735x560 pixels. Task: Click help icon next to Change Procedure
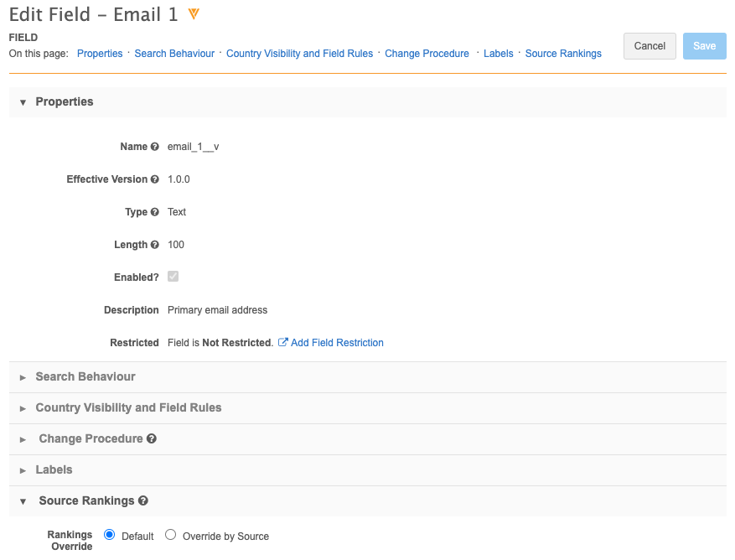click(152, 438)
